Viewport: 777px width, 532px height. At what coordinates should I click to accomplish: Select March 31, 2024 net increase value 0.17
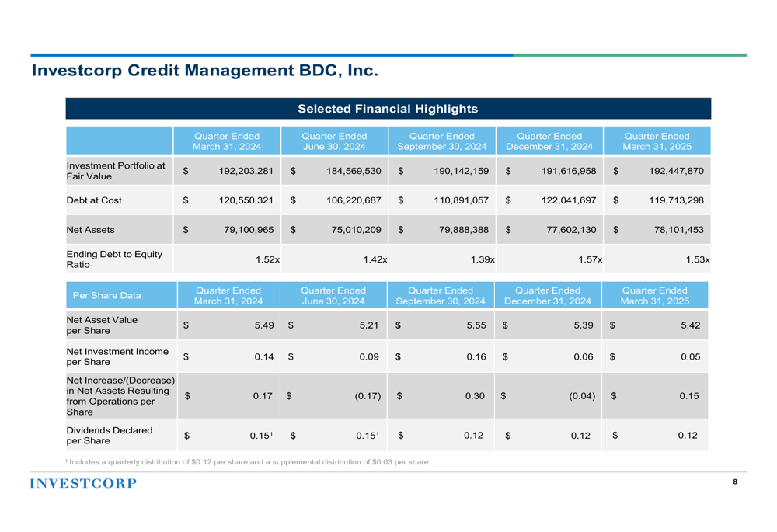tap(263, 396)
